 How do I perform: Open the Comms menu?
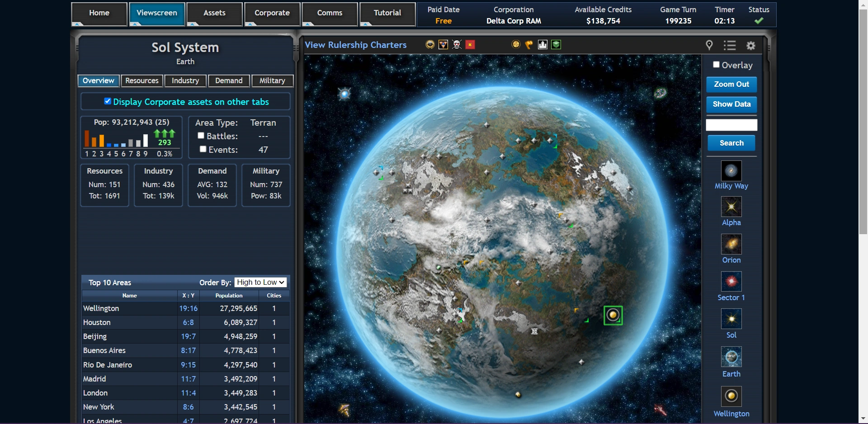point(330,14)
